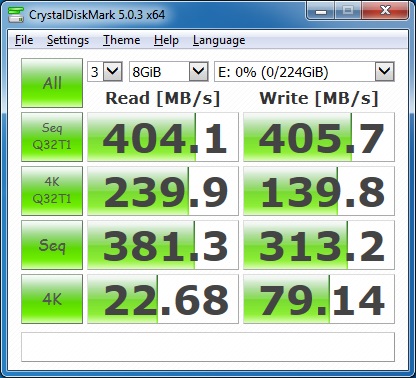Start the 4K Q32T1 test
Screen dimensions: 416x378
point(52,191)
